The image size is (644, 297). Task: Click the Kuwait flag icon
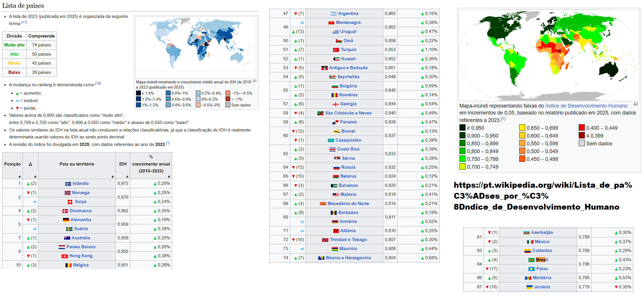click(336, 59)
